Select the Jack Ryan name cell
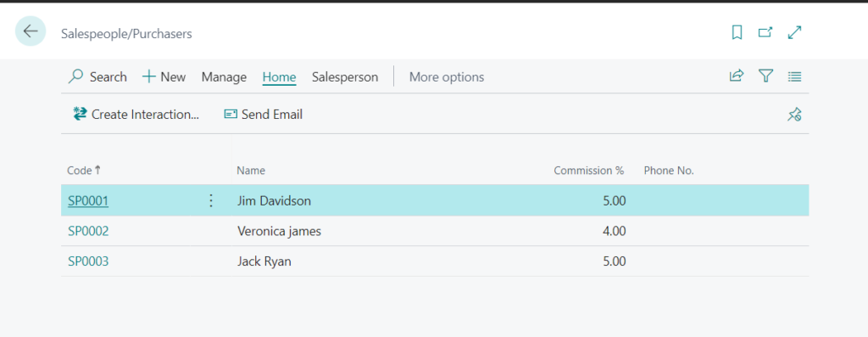Image resolution: width=868 pixels, height=337 pixels. 264,261
